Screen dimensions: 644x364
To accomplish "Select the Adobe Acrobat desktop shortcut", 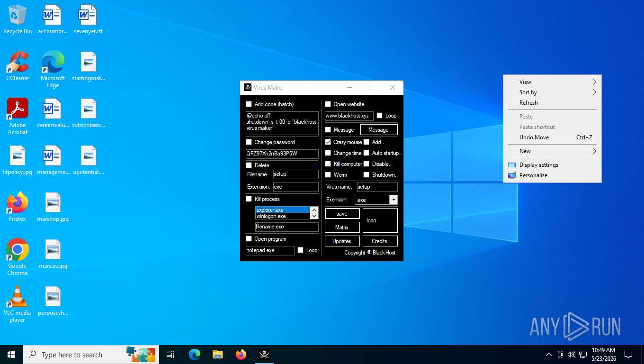I will click(x=18, y=117).
